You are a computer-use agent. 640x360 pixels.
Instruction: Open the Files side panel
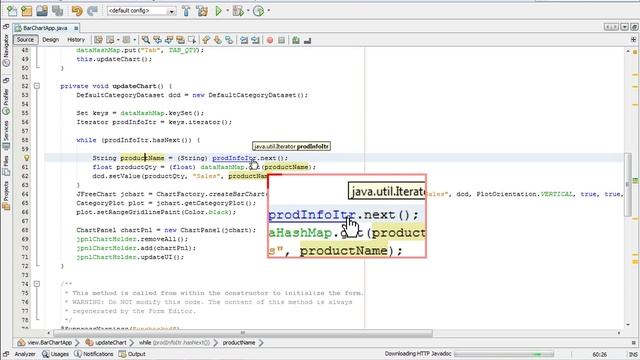[x=6, y=166]
